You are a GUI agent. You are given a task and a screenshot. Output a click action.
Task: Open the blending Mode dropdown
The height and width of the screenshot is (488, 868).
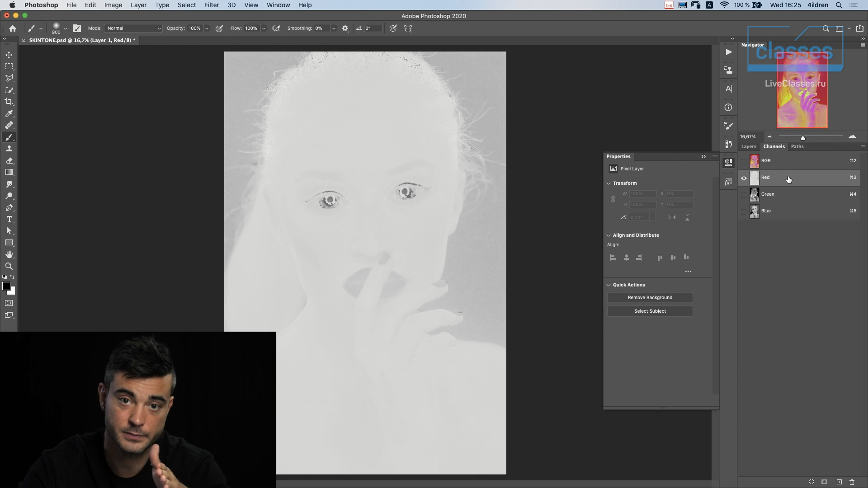[x=133, y=28]
